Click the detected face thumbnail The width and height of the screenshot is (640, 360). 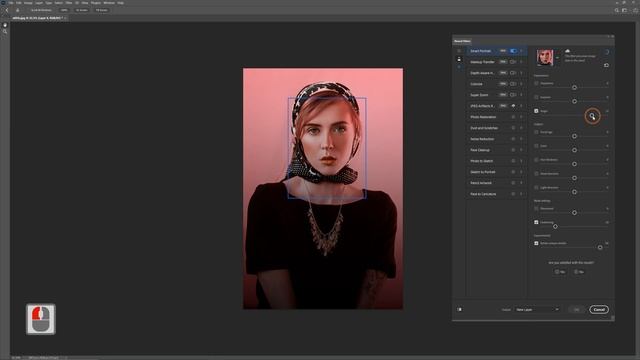[545, 58]
